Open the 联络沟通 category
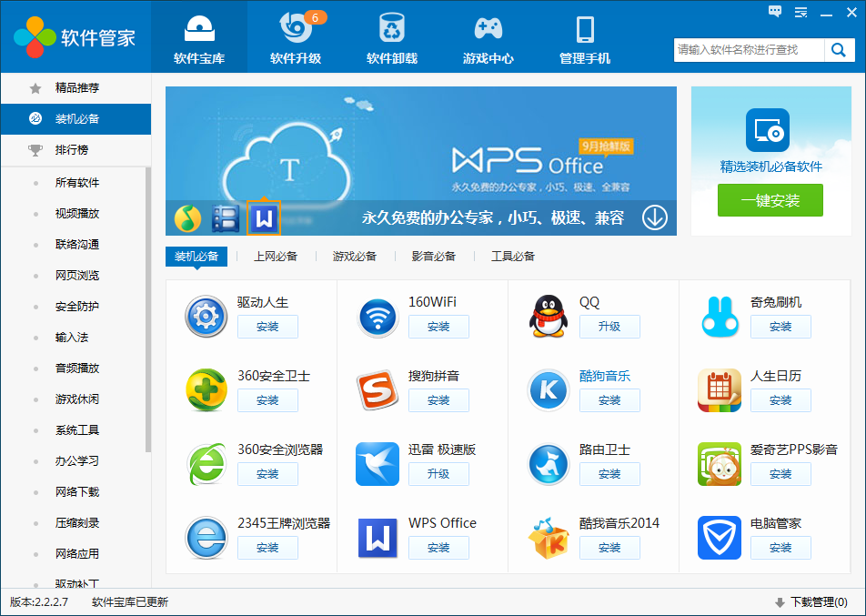Screen dimensions: 866x616 pyautogui.click(x=76, y=244)
